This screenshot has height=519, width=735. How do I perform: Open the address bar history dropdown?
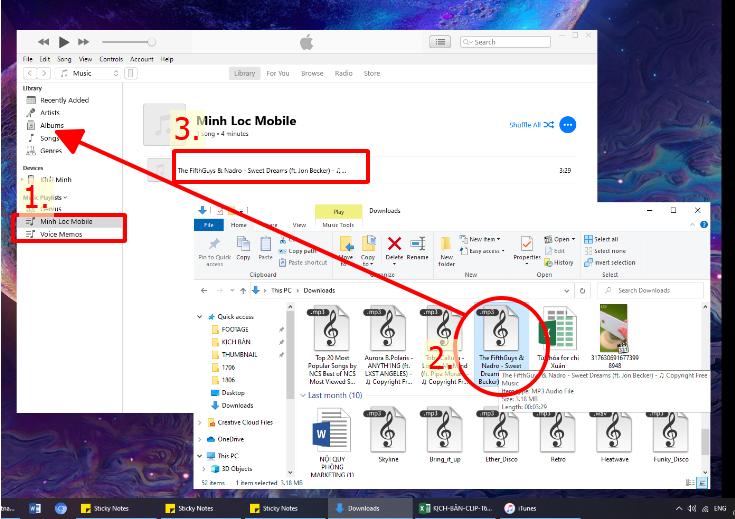566,291
